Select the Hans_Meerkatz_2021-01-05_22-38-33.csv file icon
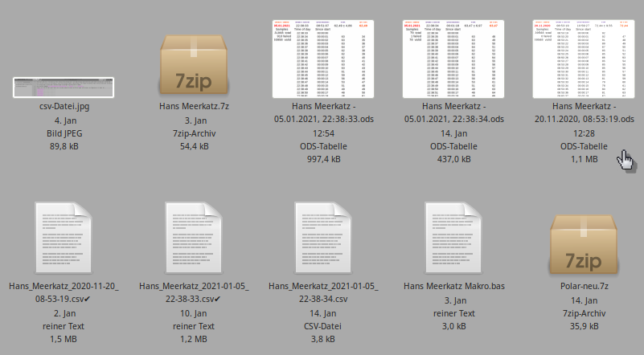 click(194, 237)
